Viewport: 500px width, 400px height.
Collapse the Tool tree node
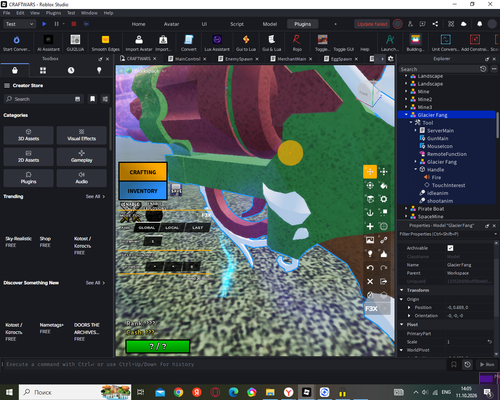[x=411, y=123]
